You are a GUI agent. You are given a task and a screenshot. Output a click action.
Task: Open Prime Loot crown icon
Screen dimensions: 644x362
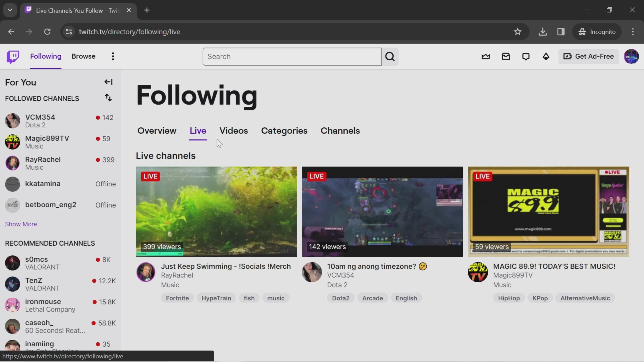pyautogui.click(x=486, y=56)
